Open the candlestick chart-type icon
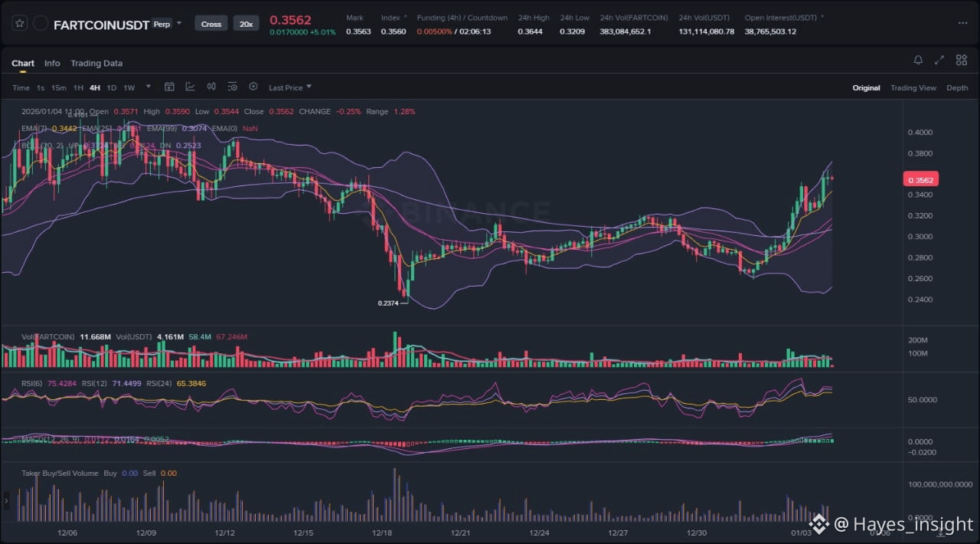 pos(211,87)
